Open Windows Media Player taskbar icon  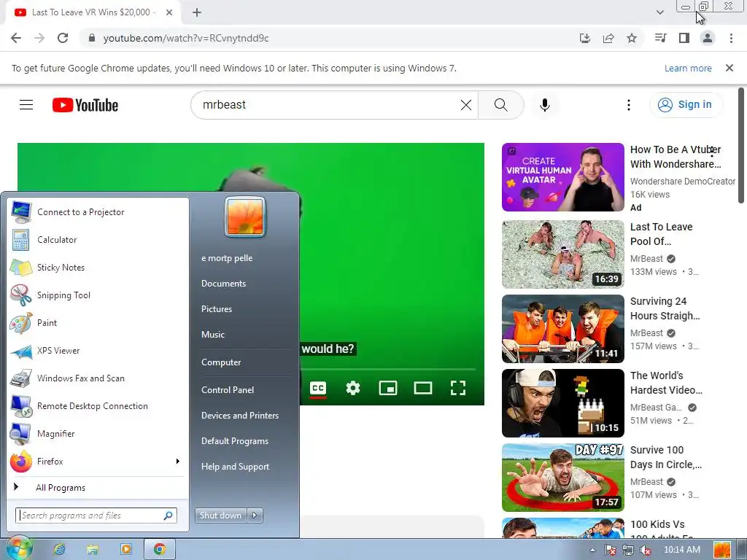click(126, 549)
